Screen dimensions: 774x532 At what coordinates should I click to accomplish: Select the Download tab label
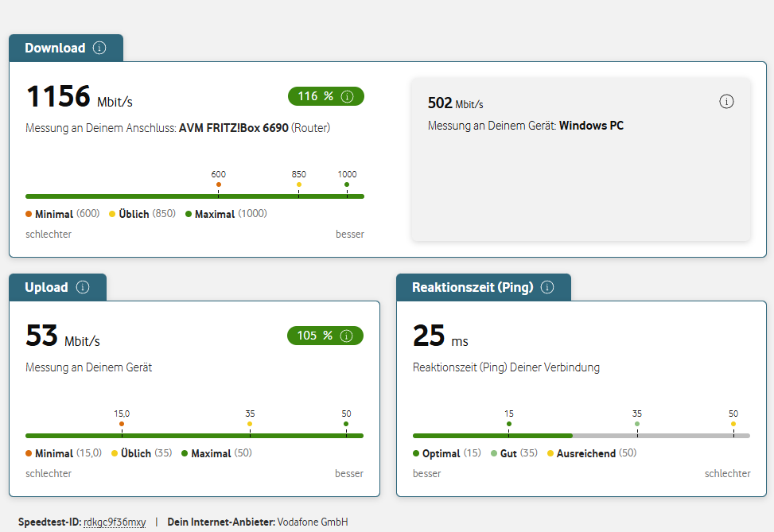[55, 48]
